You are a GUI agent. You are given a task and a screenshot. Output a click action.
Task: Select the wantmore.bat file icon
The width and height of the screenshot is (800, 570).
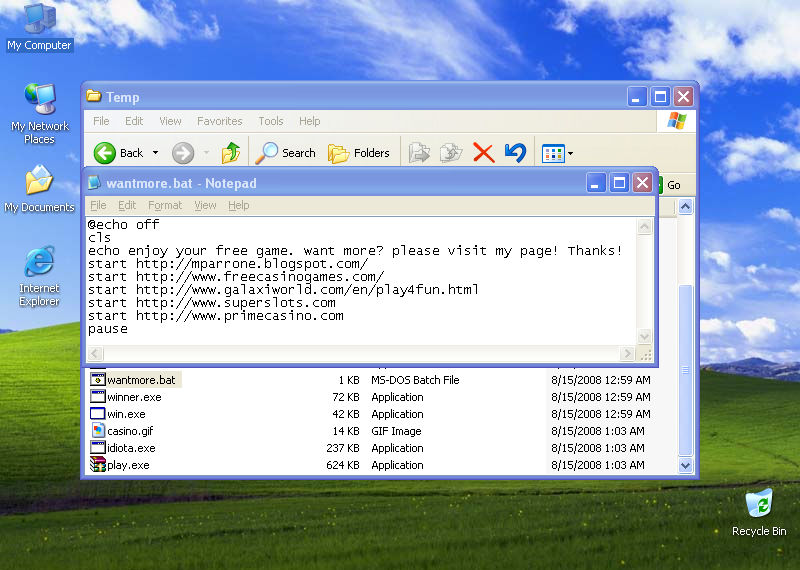(x=97, y=379)
